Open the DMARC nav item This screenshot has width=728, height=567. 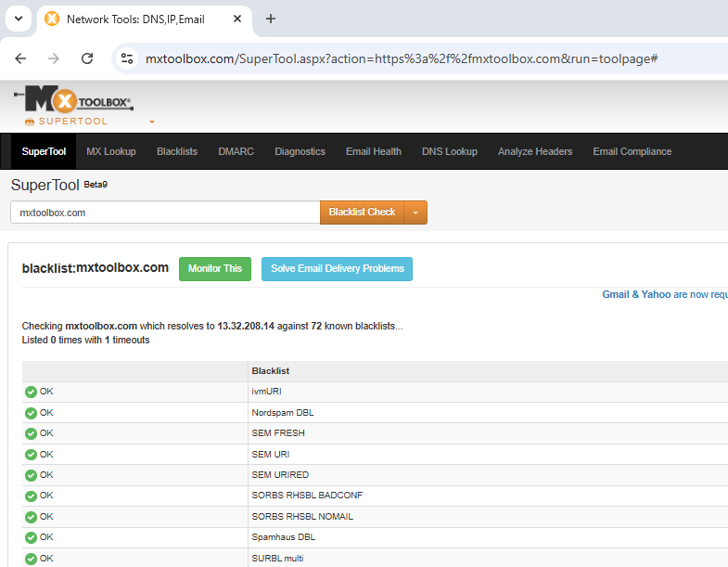tap(236, 151)
